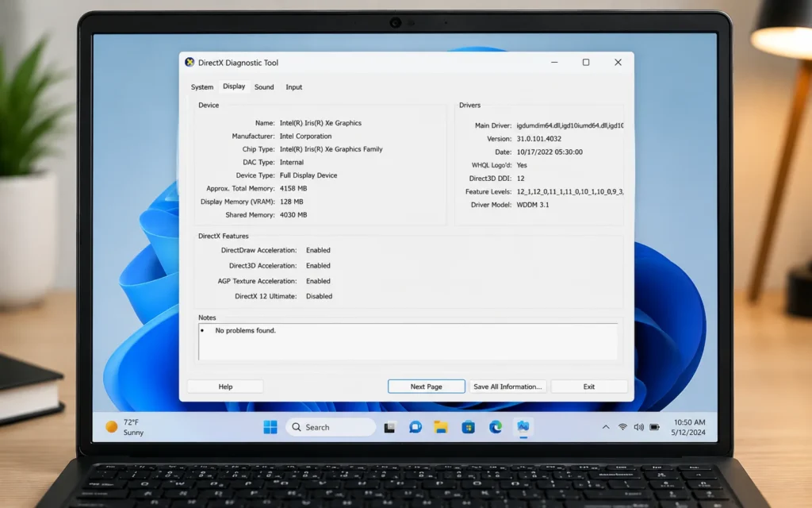Click chip type 'Intel(R) Iris(R) Xe Graphics Family'
This screenshot has width=812, height=508.
(x=331, y=149)
